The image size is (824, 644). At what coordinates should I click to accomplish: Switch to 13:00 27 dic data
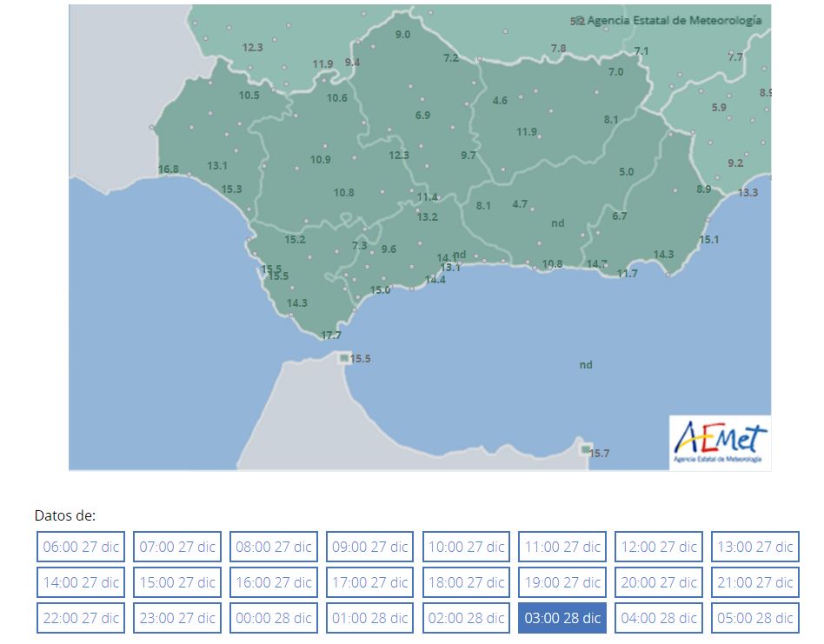click(x=754, y=547)
